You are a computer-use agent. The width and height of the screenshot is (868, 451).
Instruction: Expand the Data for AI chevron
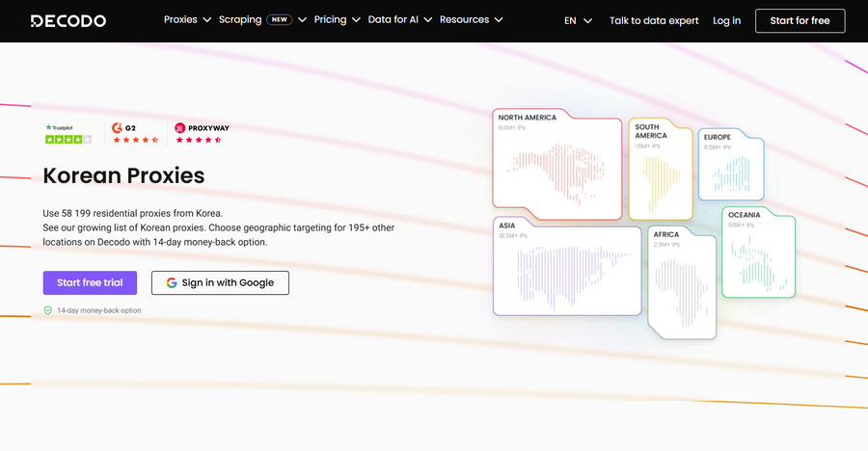click(x=428, y=20)
